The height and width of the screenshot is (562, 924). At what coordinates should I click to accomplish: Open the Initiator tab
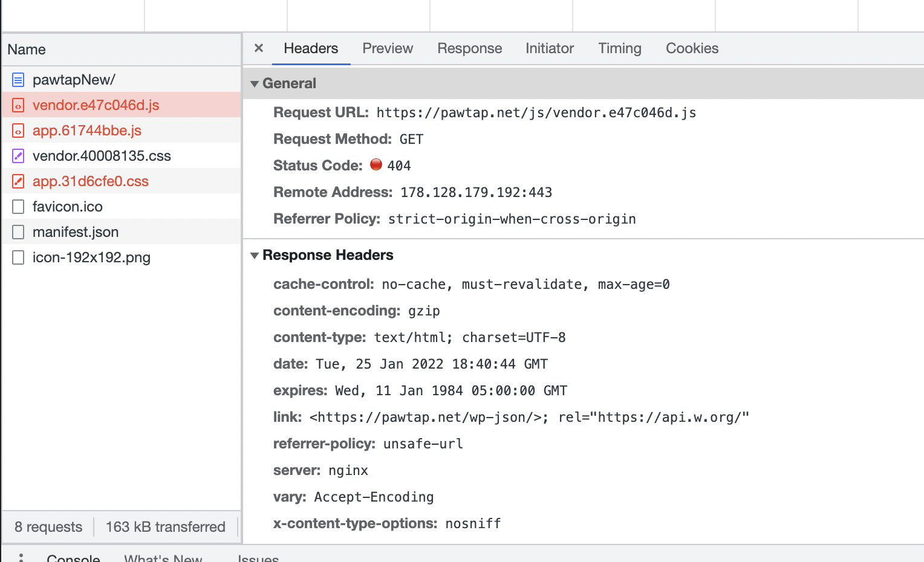[550, 48]
